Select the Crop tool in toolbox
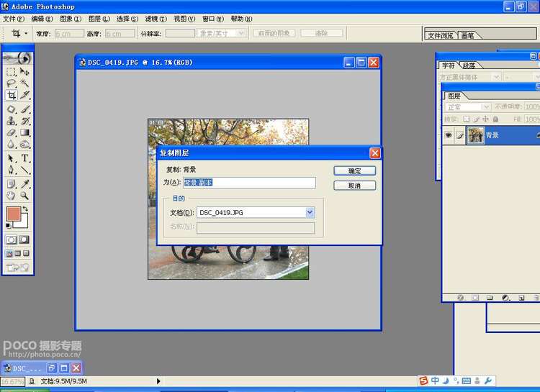Image resolution: width=540 pixels, height=392 pixels. pos(11,95)
